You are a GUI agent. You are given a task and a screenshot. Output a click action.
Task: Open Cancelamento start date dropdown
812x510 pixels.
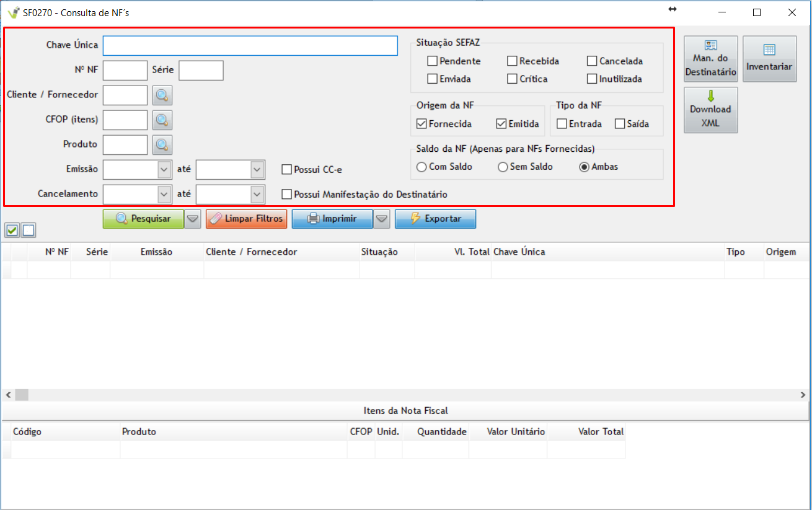[164, 194]
